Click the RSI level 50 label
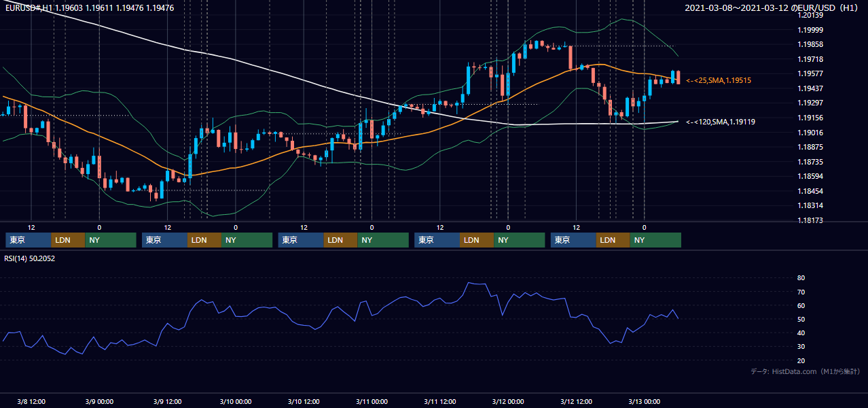This screenshot has width=868, height=408. click(801, 319)
